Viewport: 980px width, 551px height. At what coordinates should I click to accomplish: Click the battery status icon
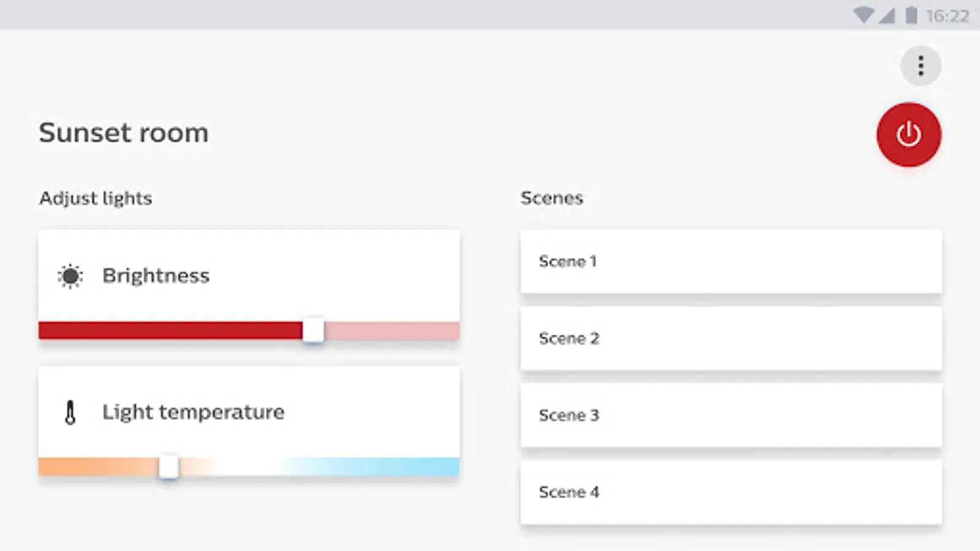(911, 15)
